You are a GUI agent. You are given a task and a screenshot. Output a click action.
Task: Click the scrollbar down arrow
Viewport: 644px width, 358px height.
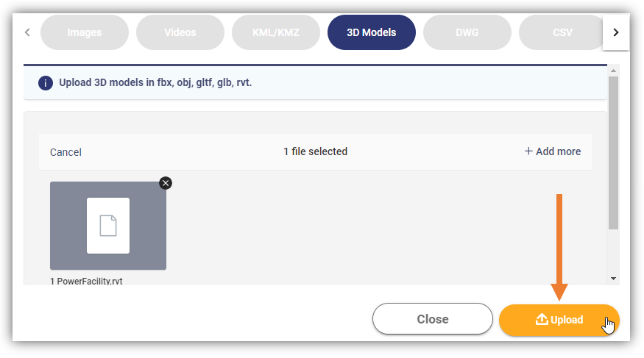[613, 279]
